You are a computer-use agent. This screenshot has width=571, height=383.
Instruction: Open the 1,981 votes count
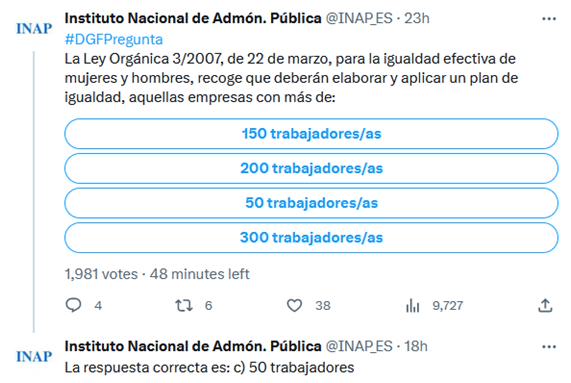pyautogui.click(x=101, y=274)
